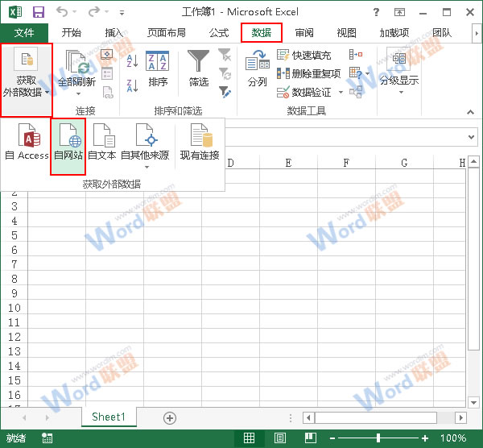The width and height of the screenshot is (483, 448).
Task: Switch to the 公式 ribbon tab
Action: pyautogui.click(x=219, y=33)
